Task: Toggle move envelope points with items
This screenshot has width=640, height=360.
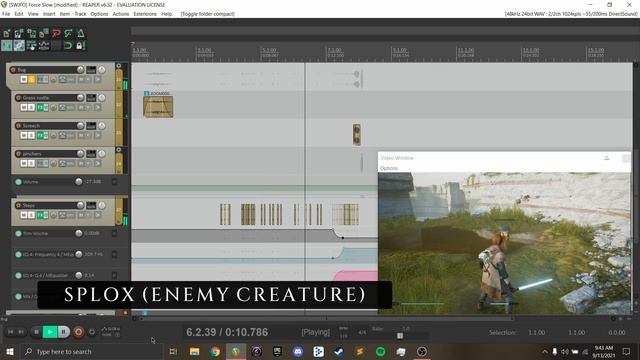Action: coord(44,46)
